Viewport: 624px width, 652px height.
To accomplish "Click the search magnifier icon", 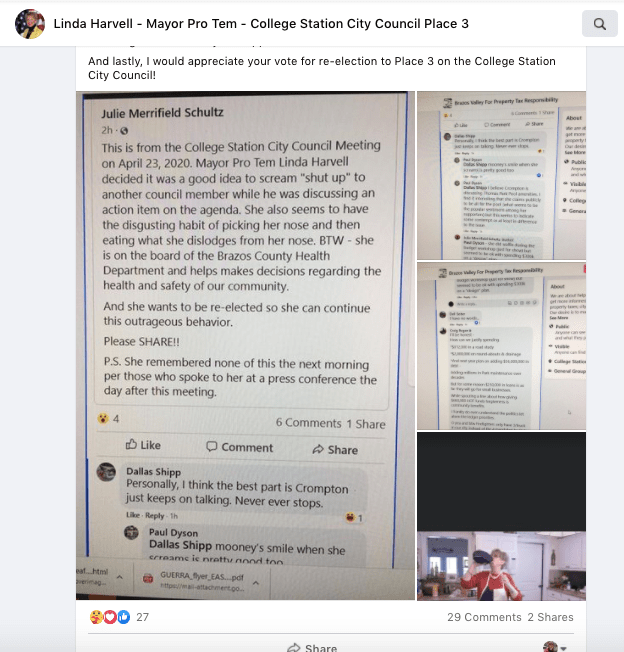I will pyautogui.click(x=599, y=24).
